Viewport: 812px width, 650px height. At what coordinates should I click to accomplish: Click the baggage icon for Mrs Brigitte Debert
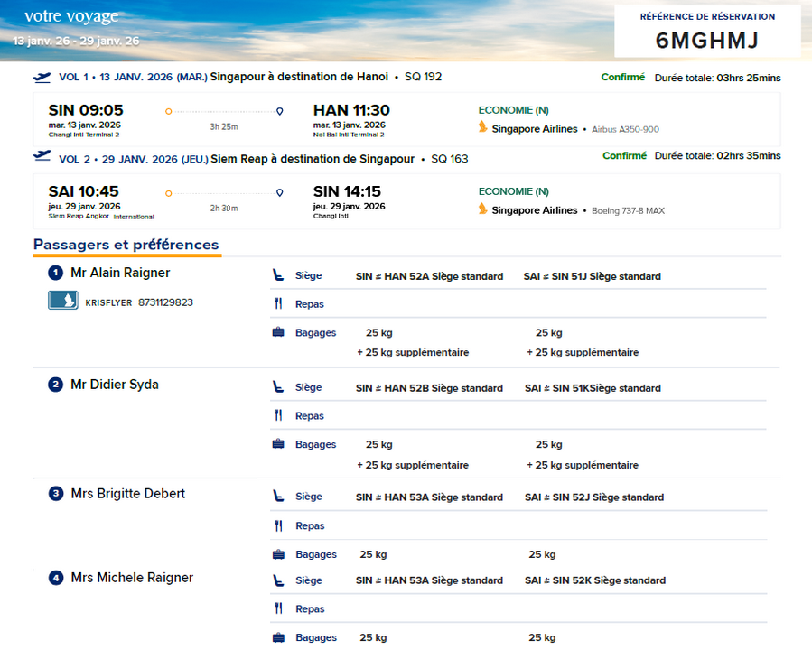278,554
